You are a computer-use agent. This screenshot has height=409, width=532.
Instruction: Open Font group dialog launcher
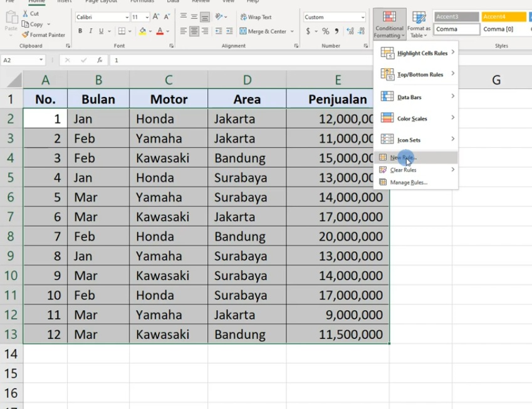pos(171,46)
